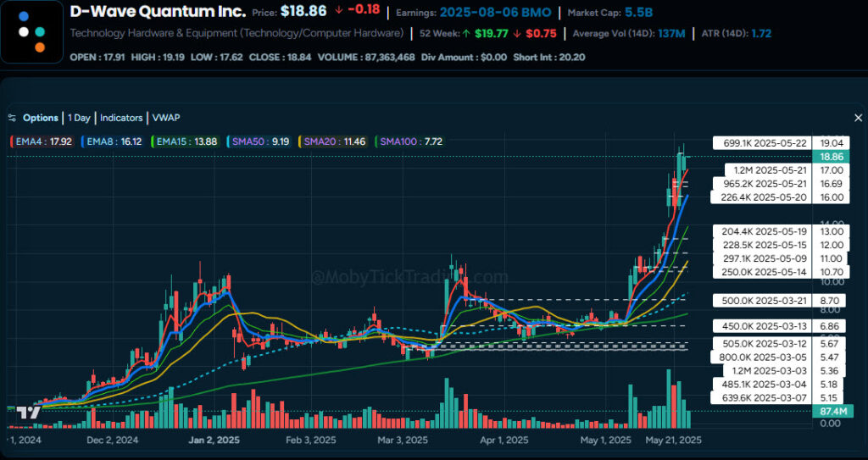868x460 pixels.
Task: Click the Dec 2, 2024 date label
Action: [x=113, y=440]
